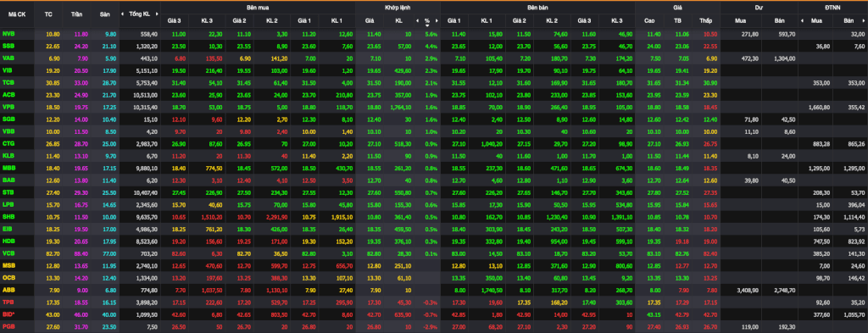Click the Khớp lệnh group header
868x333 pixels.
398,8
